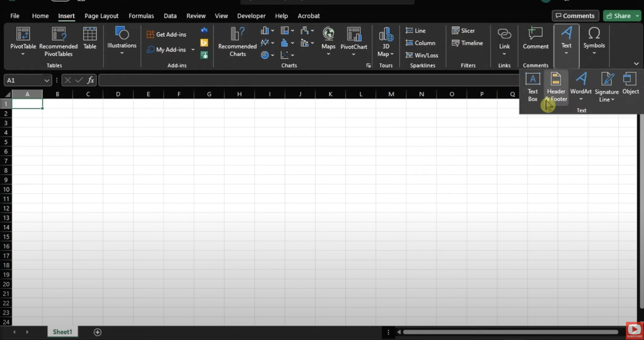Expand the Name Box dropdown
644x340 pixels.
46,81
